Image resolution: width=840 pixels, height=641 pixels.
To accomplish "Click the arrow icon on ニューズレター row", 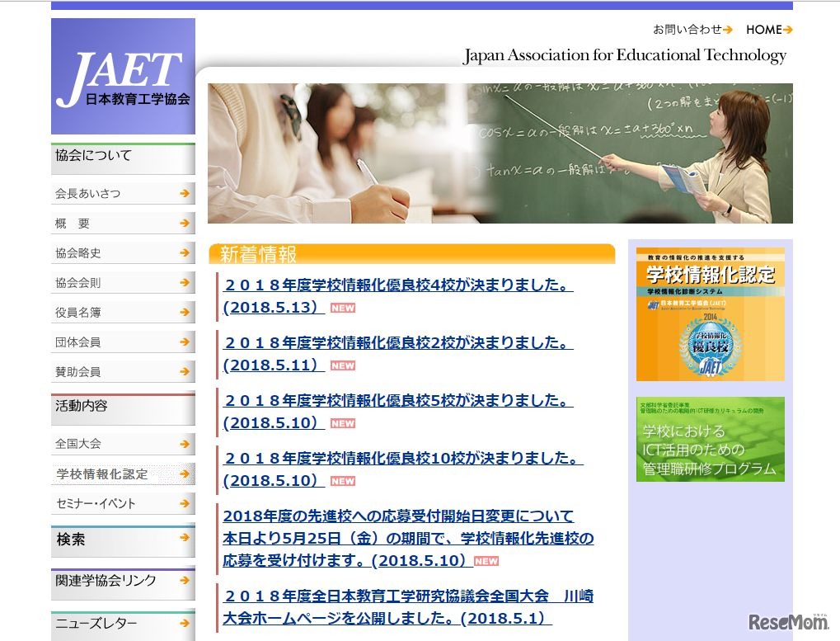I will [185, 624].
